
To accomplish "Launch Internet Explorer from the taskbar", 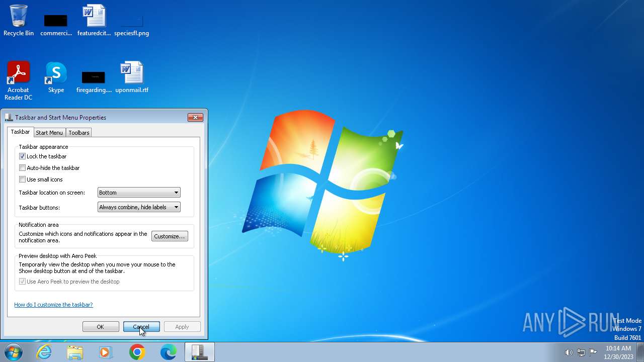I will [44, 352].
